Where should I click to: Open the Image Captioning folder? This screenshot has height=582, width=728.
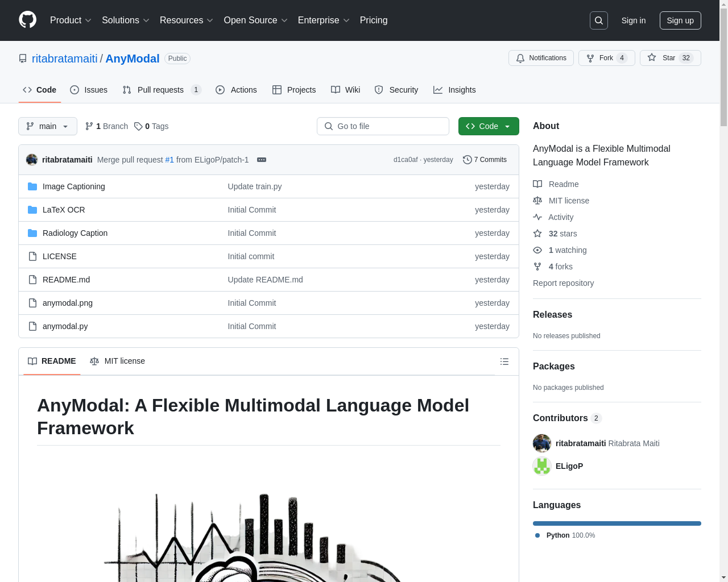click(x=74, y=186)
